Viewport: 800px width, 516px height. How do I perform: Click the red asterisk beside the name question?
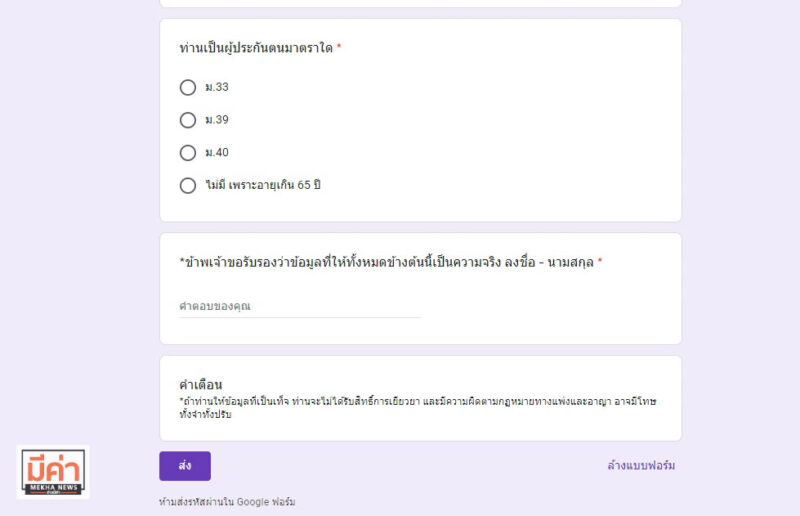pos(600,261)
